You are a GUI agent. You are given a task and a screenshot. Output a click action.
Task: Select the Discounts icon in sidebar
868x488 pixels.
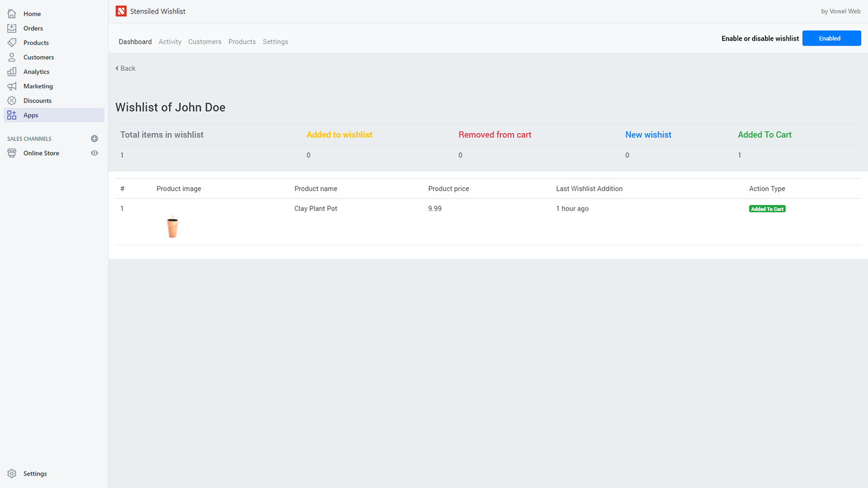[x=12, y=100]
